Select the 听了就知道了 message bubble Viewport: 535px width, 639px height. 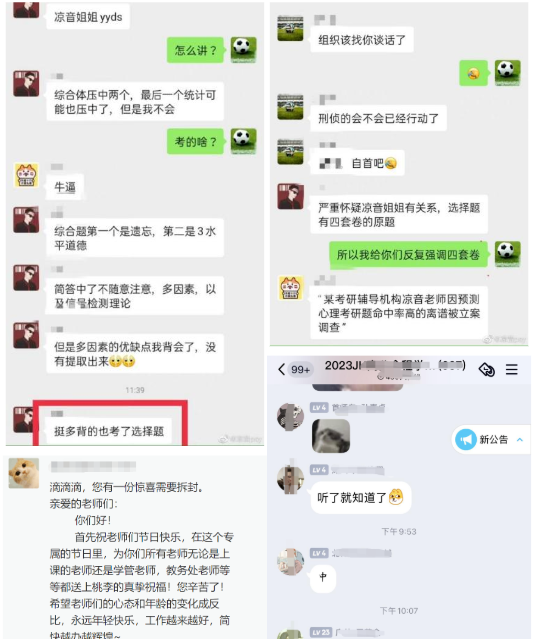click(x=361, y=498)
